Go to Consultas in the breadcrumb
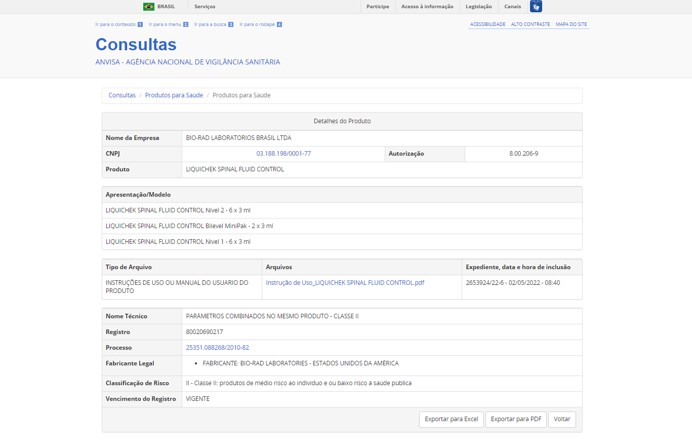 pyautogui.click(x=122, y=95)
